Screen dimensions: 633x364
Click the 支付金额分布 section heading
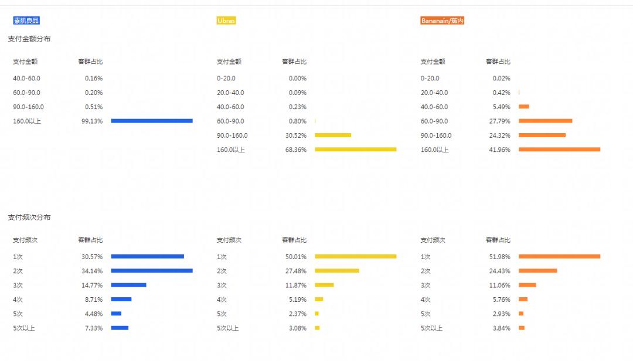click(29, 39)
